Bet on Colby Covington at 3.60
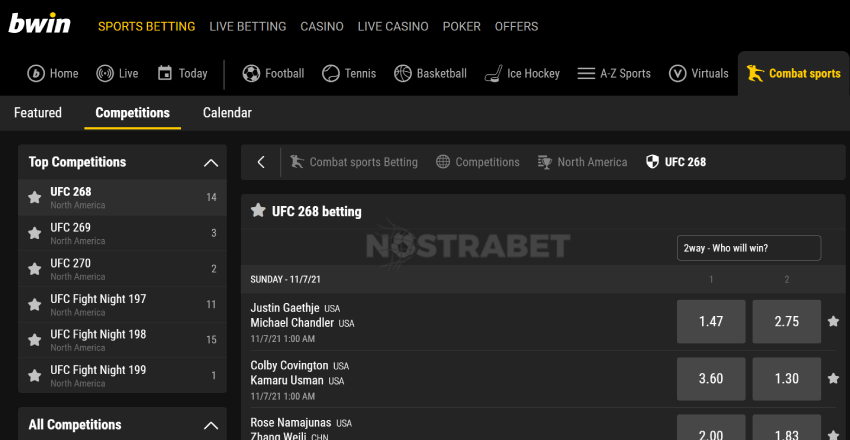Screen dimensions: 850x440 pyautogui.click(x=711, y=378)
